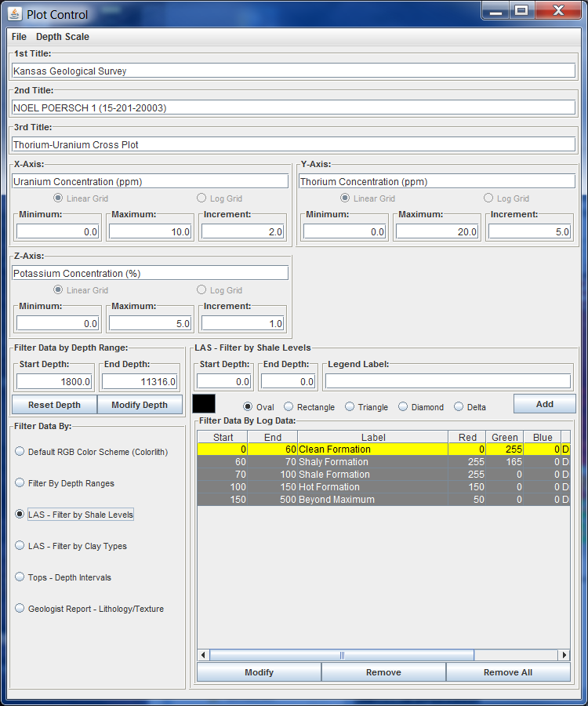Click the 1st Title text field
The height and width of the screenshot is (706, 588).
[x=293, y=71]
